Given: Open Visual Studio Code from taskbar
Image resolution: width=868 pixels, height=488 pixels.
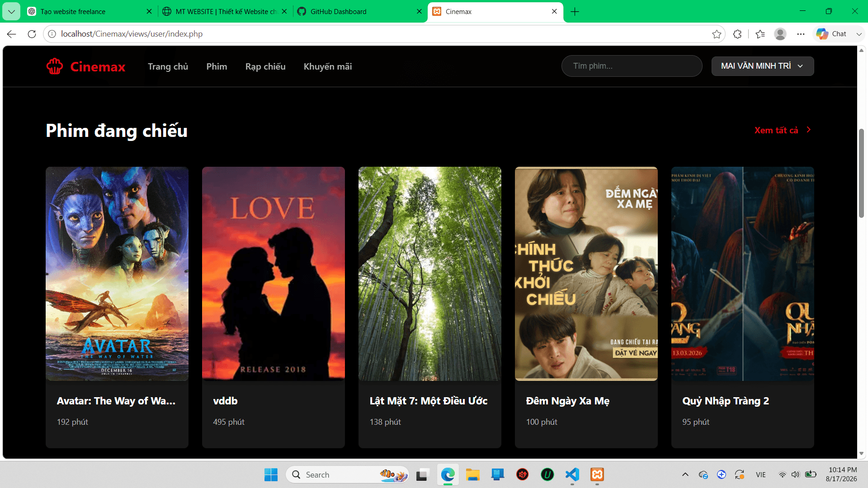Looking at the screenshot, I should tap(572, 475).
